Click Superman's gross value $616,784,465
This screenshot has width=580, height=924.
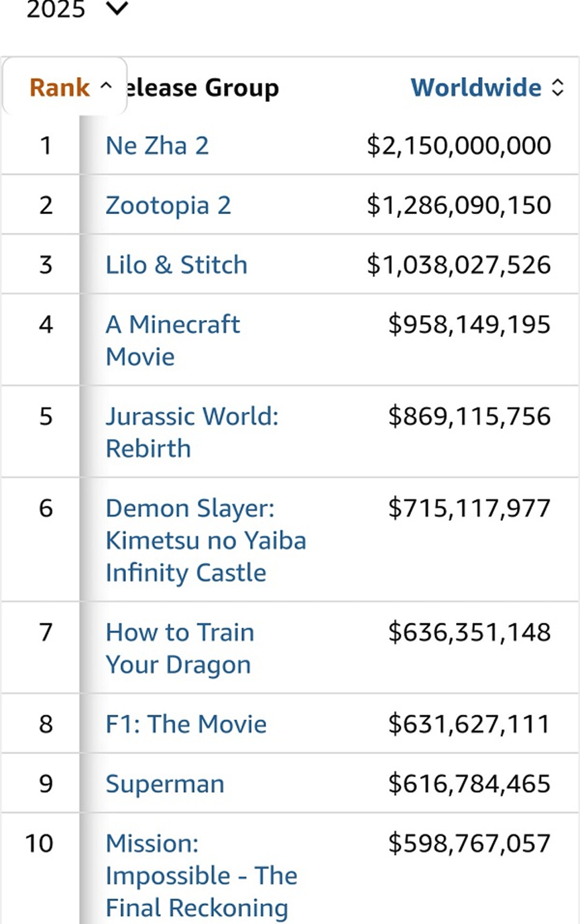pyautogui.click(x=469, y=784)
